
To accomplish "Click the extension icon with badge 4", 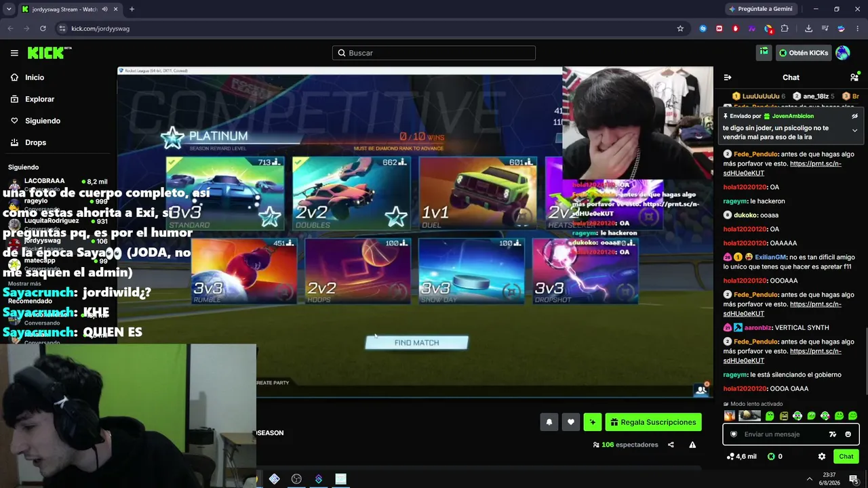I will click(x=768, y=28).
